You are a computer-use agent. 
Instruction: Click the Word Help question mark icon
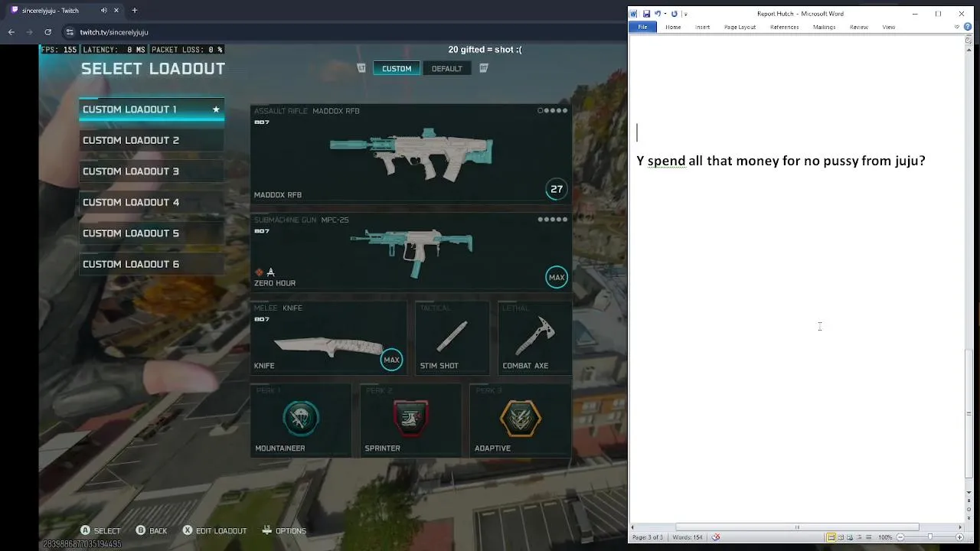[968, 27]
